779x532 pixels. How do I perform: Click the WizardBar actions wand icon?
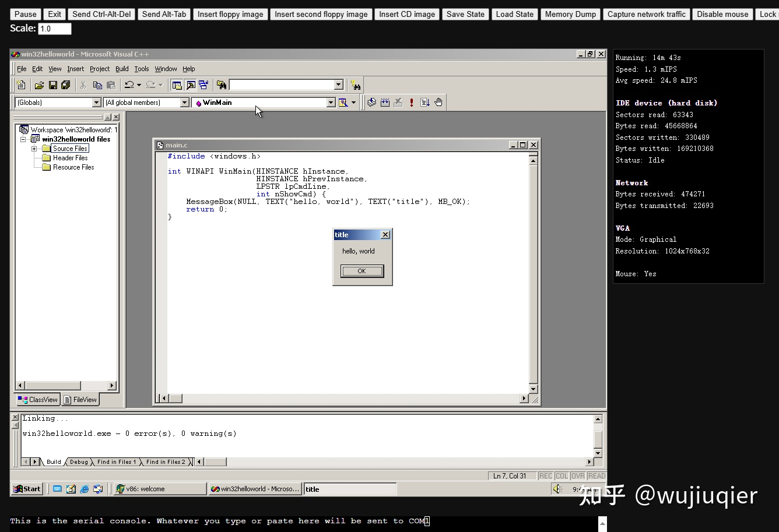pos(343,103)
